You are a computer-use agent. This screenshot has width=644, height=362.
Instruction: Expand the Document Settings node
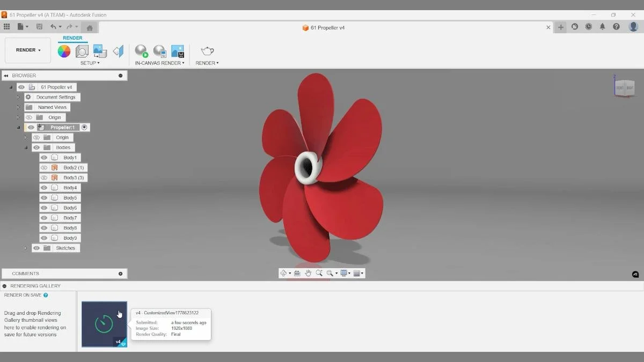(18, 97)
